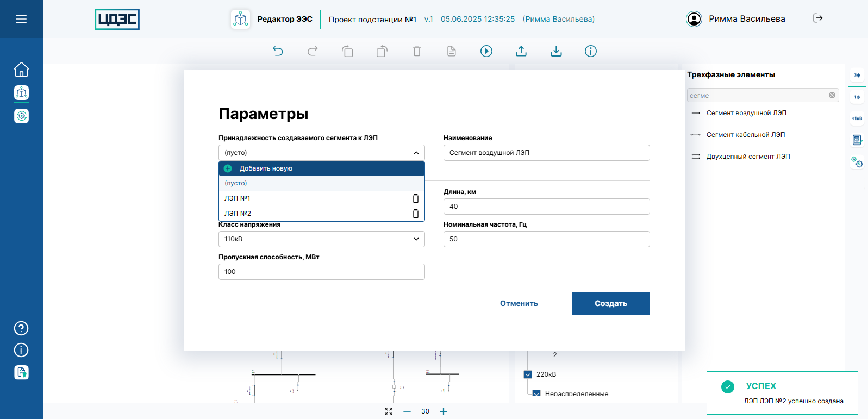Open the info icon in top toolbar
868x419 pixels.
point(591,51)
